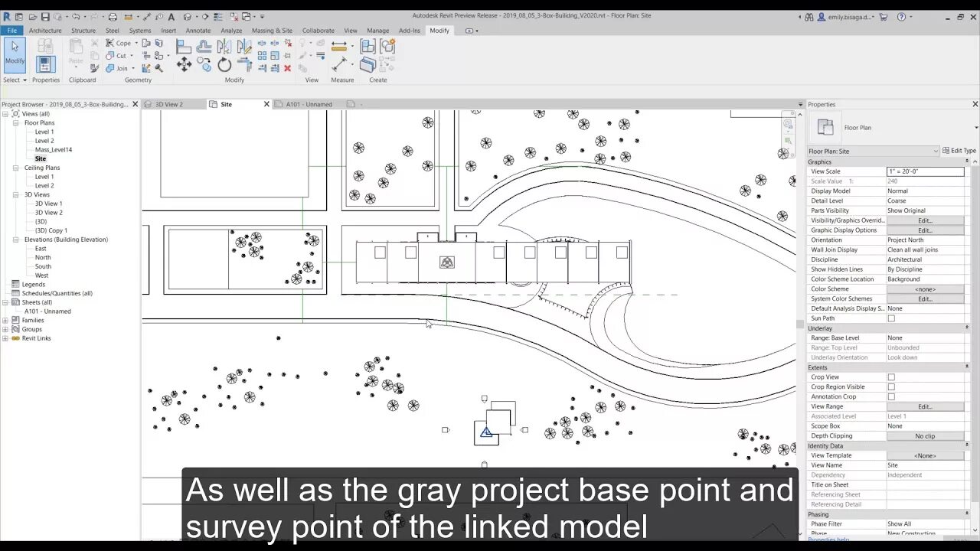Close the Project Browser panel
Viewport: 980px width, 551px height.
pos(136,104)
